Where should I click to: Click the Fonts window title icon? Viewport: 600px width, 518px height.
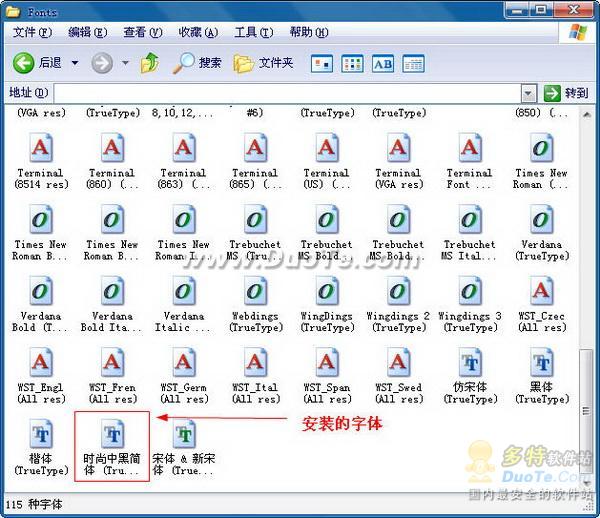[13, 11]
